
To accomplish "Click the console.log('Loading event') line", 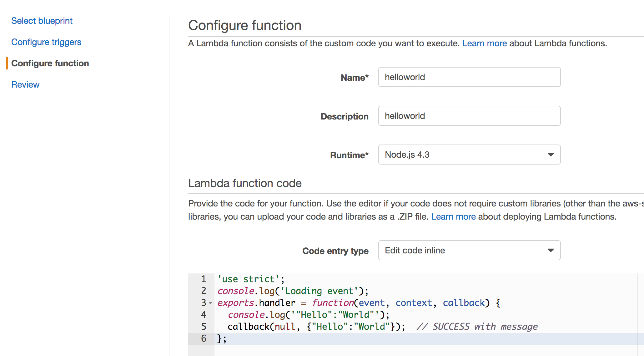I will pyautogui.click(x=293, y=291).
